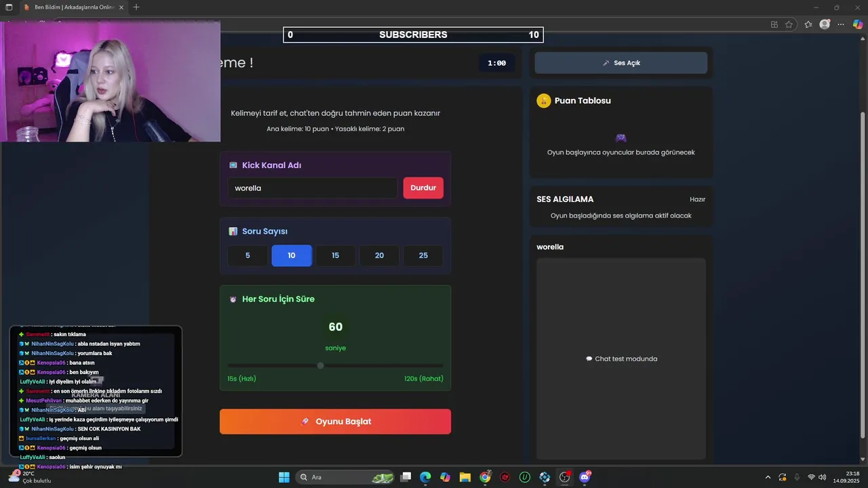This screenshot has width=868, height=488.
Task: Click the 1:00 timer display
Action: (496, 63)
